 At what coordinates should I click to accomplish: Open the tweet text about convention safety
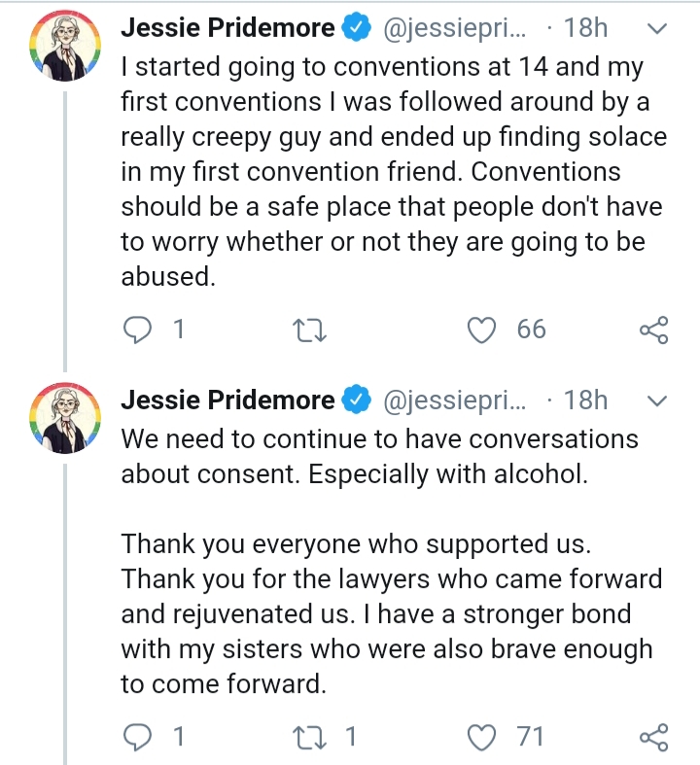[x=394, y=172]
